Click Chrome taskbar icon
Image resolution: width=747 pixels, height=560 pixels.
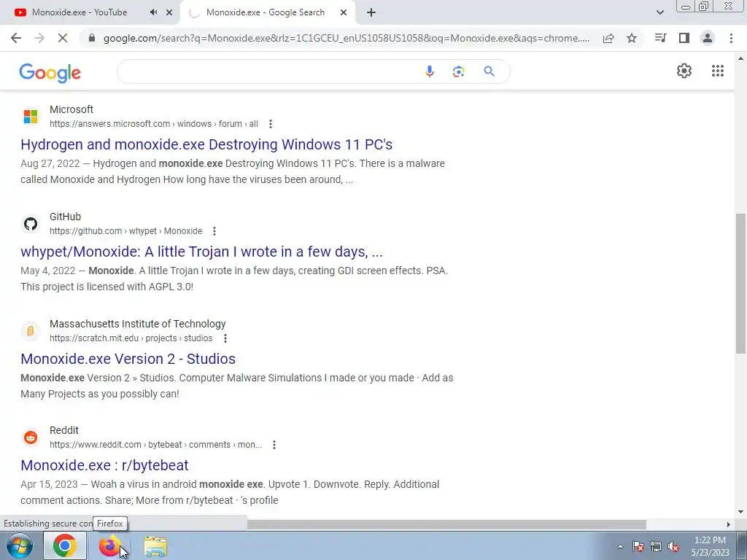point(65,545)
